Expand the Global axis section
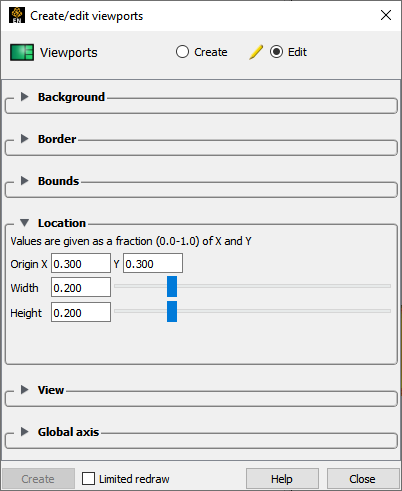Screen dimensions: 402x491 pyautogui.click(x=24, y=432)
